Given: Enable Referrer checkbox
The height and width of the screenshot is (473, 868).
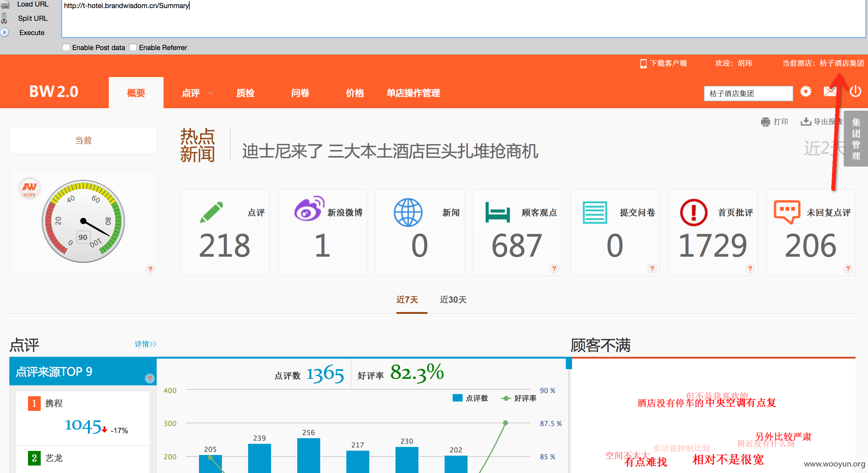Looking at the screenshot, I should click(133, 48).
